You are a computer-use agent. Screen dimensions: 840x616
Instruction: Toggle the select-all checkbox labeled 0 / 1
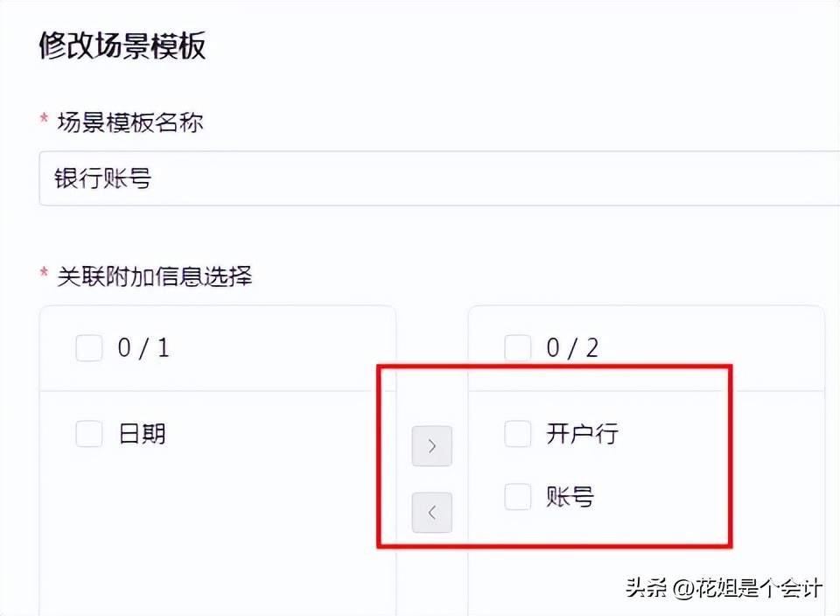pos(88,347)
